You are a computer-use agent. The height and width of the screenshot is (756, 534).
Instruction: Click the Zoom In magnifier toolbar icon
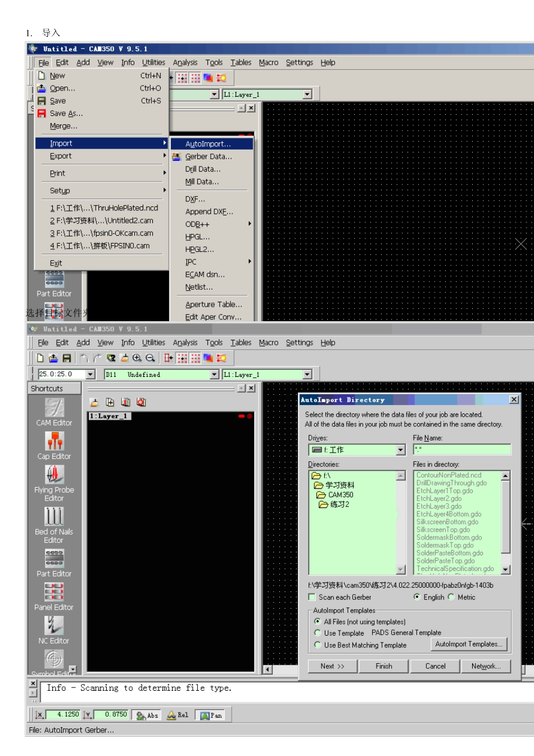coord(137,358)
